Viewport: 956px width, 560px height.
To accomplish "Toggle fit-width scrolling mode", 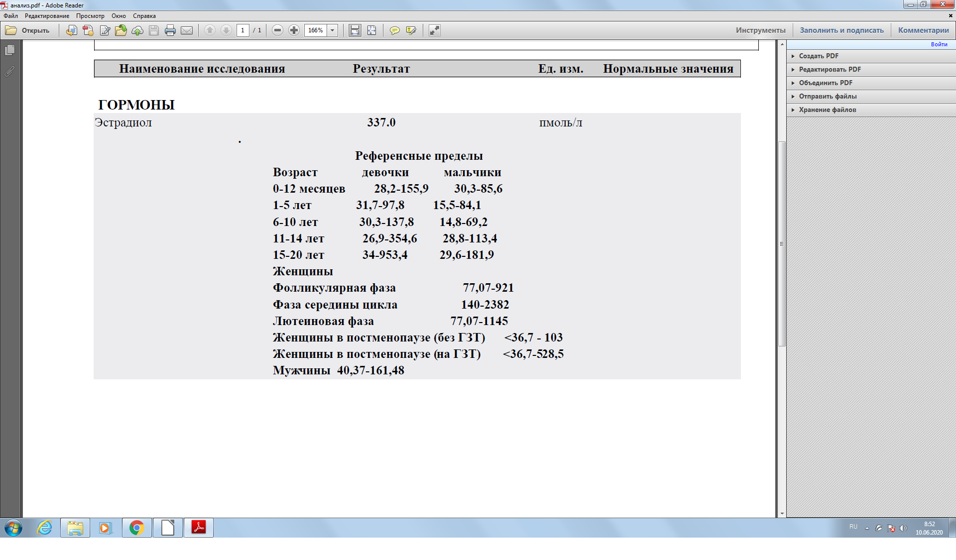I will 355,30.
